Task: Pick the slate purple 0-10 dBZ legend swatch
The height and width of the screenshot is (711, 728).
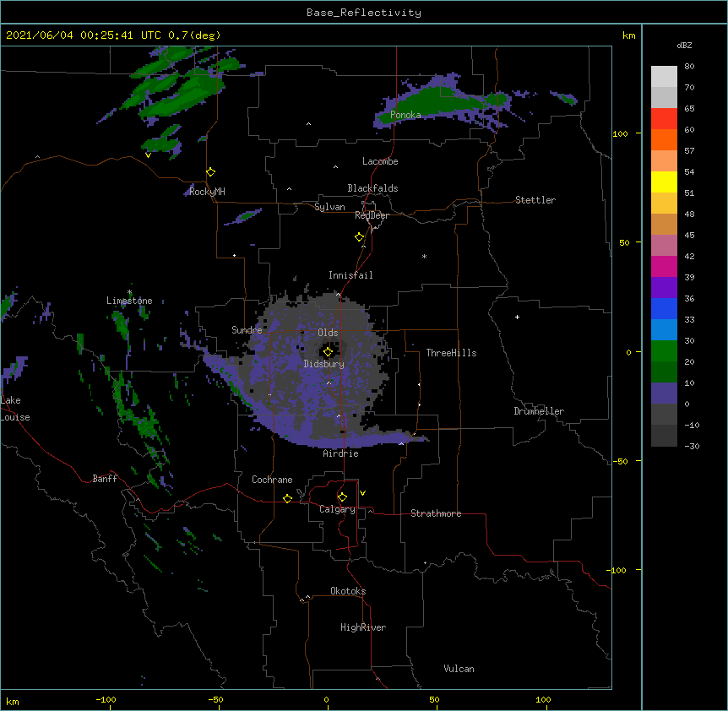Action: (x=664, y=393)
